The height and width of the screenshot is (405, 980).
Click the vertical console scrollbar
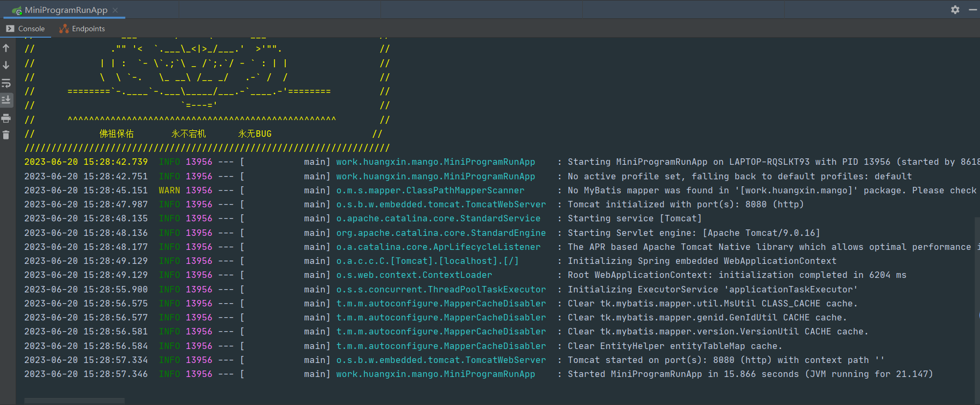(977, 310)
